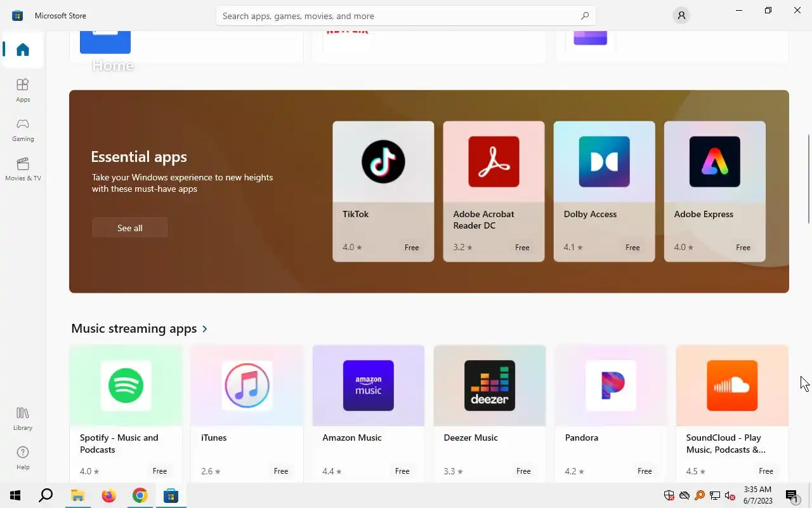Image resolution: width=812 pixels, height=508 pixels.
Task: Open the Windows Start menu
Action: point(15,495)
